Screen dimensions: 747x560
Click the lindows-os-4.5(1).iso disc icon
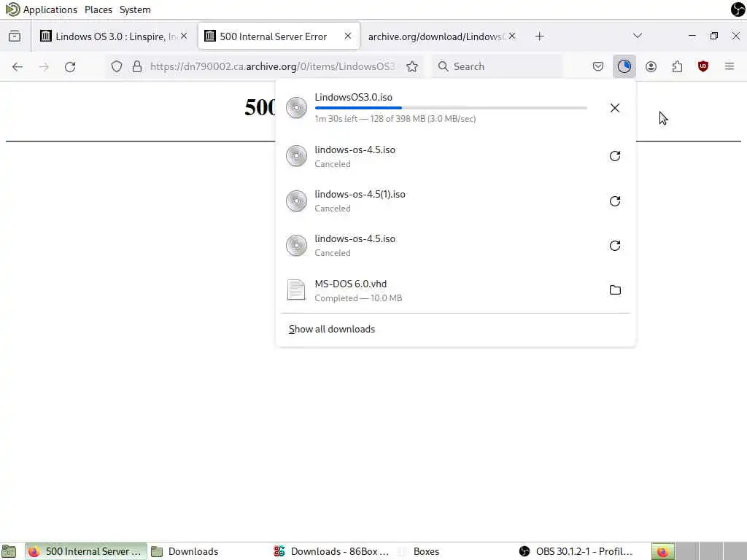[x=296, y=201]
